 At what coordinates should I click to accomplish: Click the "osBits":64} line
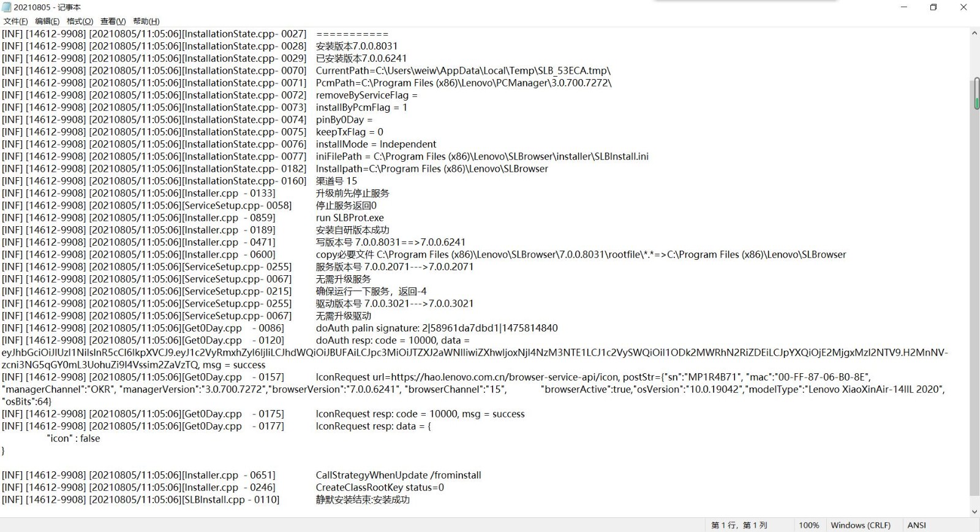pos(27,401)
